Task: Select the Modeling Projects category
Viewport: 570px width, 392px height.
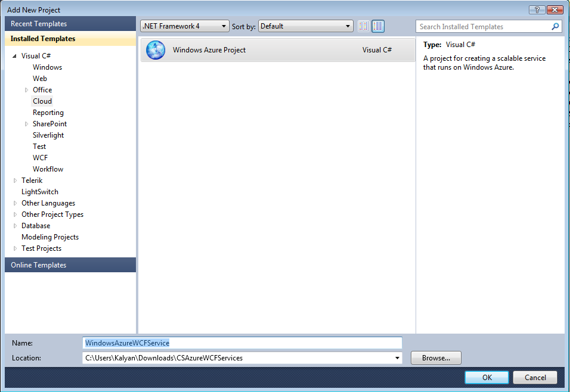Action: pos(50,237)
